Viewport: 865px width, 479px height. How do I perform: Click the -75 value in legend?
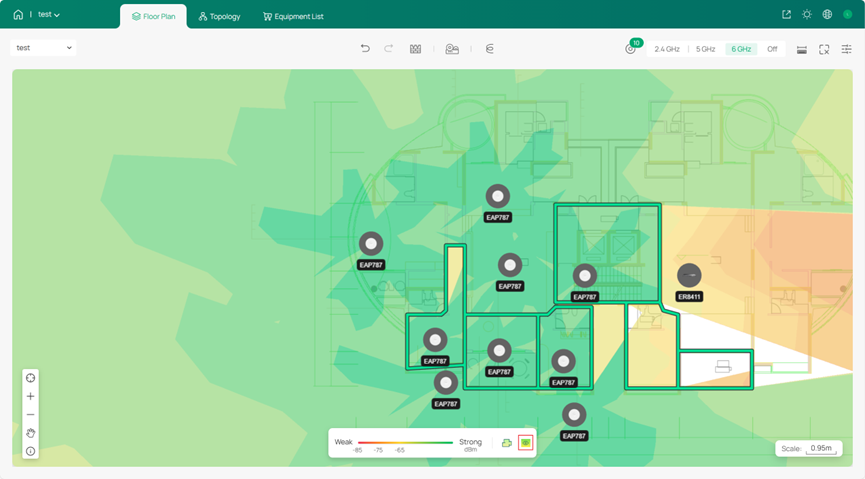pyautogui.click(x=378, y=450)
